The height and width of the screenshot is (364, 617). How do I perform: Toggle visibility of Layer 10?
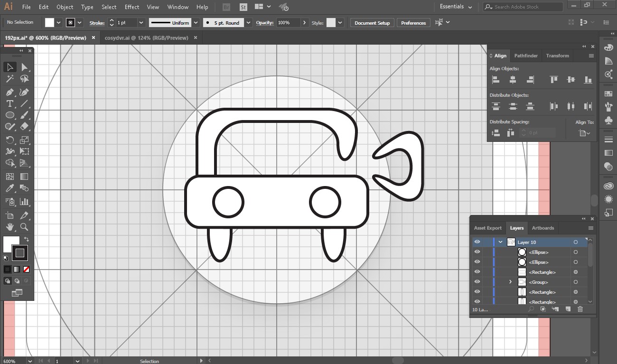[x=477, y=242]
